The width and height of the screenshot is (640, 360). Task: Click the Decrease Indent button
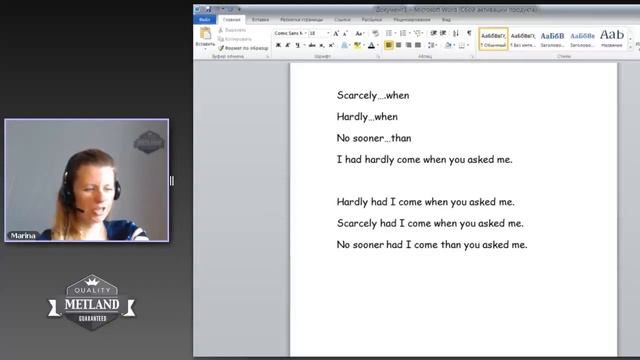click(433, 33)
